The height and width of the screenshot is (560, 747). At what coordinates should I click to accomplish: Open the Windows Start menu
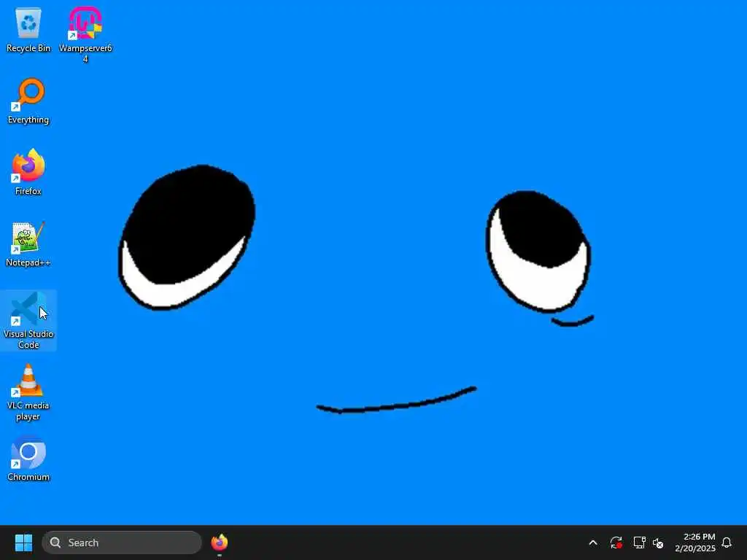23,542
